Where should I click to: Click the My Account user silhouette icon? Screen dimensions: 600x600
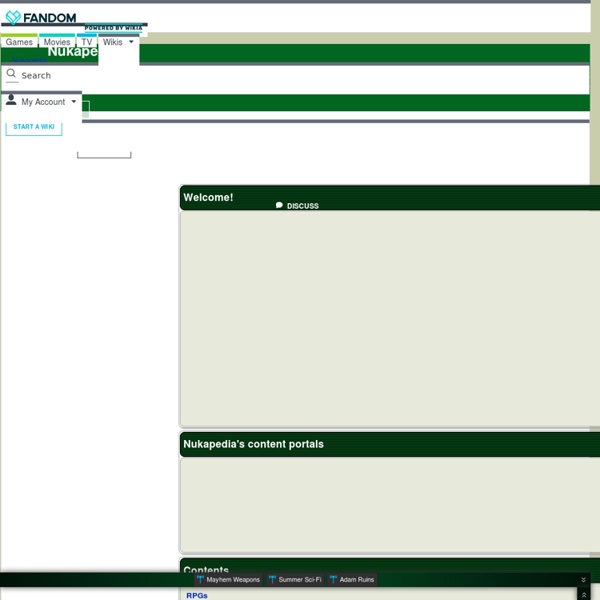tap(11, 99)
